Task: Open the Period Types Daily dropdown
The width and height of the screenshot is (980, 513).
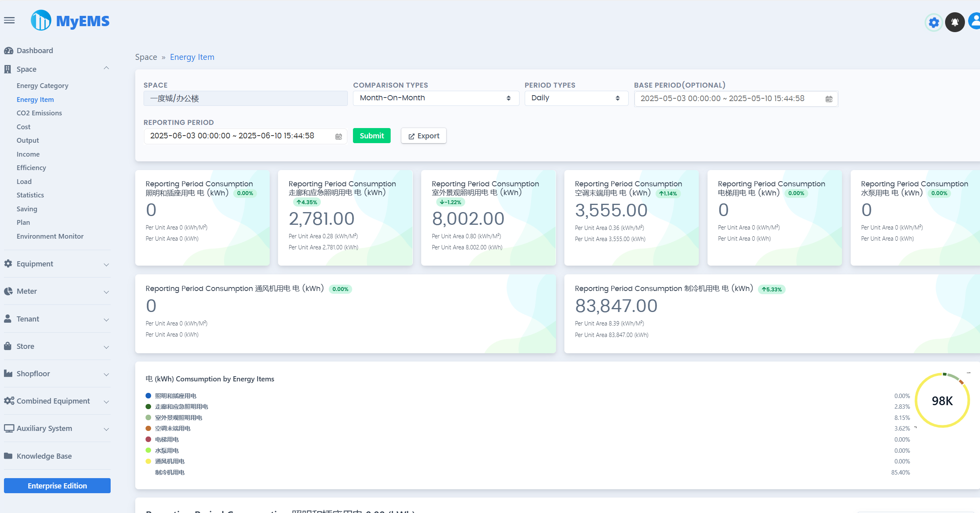Action: 576,98
